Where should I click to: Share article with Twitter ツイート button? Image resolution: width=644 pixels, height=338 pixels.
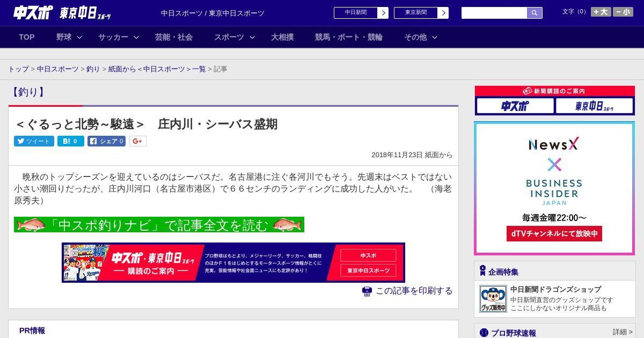pos(34,141)
